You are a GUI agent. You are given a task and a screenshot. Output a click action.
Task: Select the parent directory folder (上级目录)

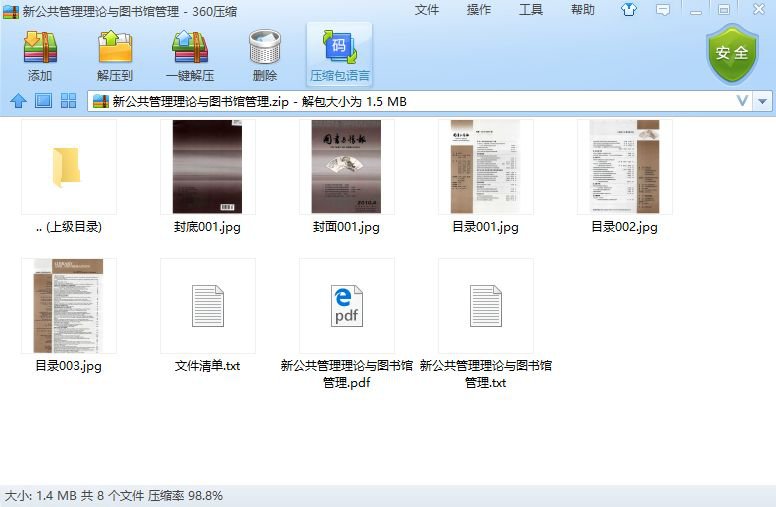69,167
